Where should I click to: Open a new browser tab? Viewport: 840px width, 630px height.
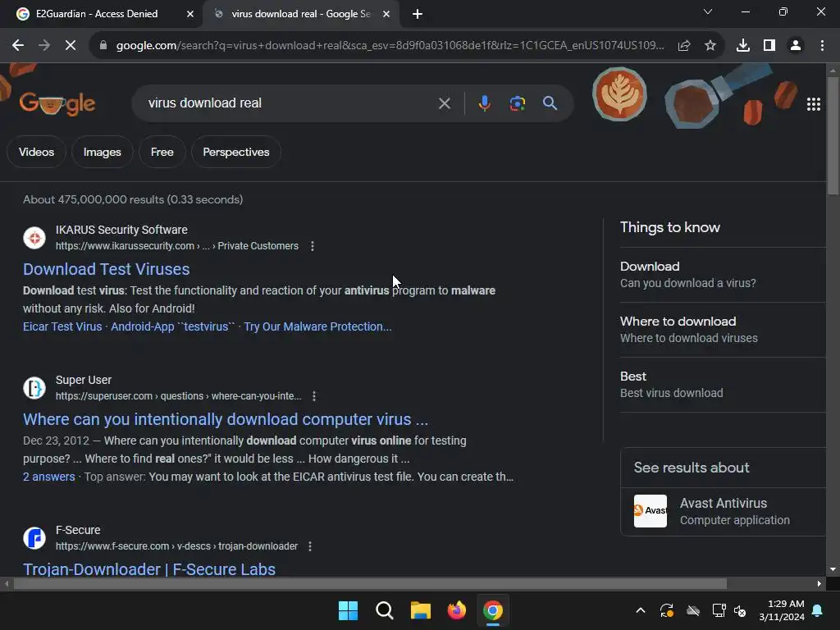[418, 14]
